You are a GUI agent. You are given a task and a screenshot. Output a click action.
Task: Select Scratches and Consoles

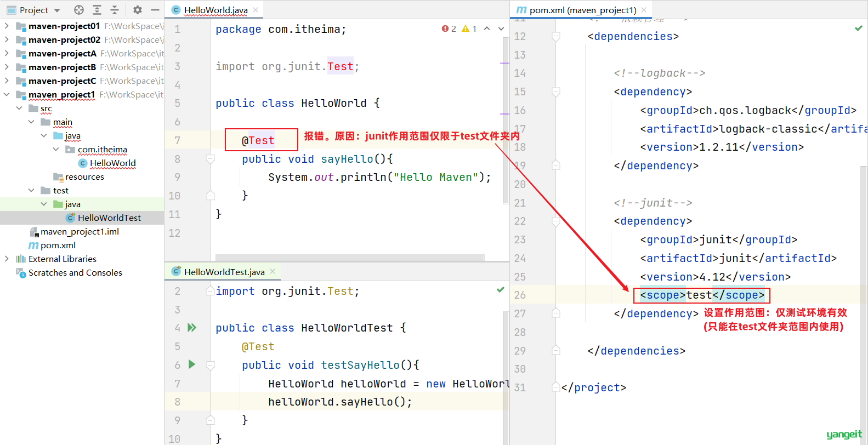click(x=75, y=272)
